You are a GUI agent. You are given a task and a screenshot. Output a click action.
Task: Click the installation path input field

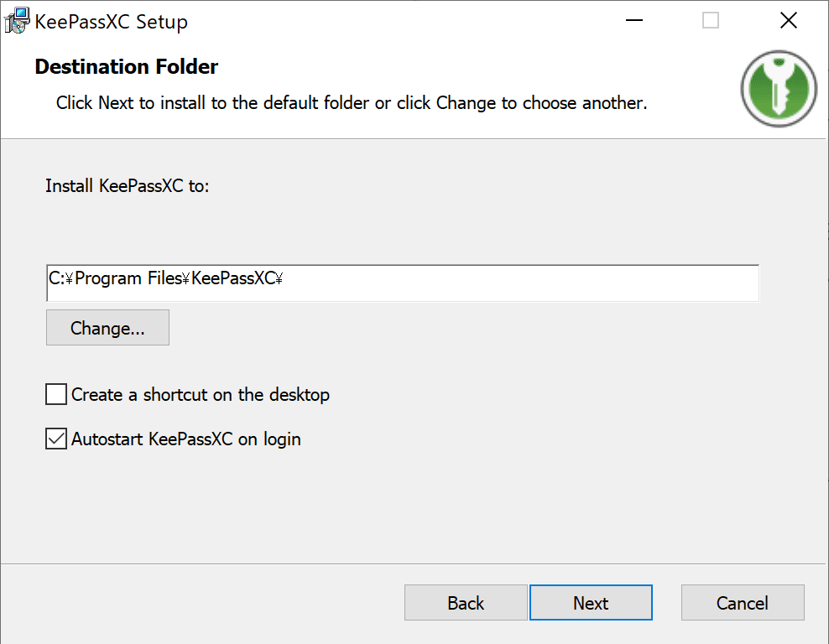pos(403,283)
